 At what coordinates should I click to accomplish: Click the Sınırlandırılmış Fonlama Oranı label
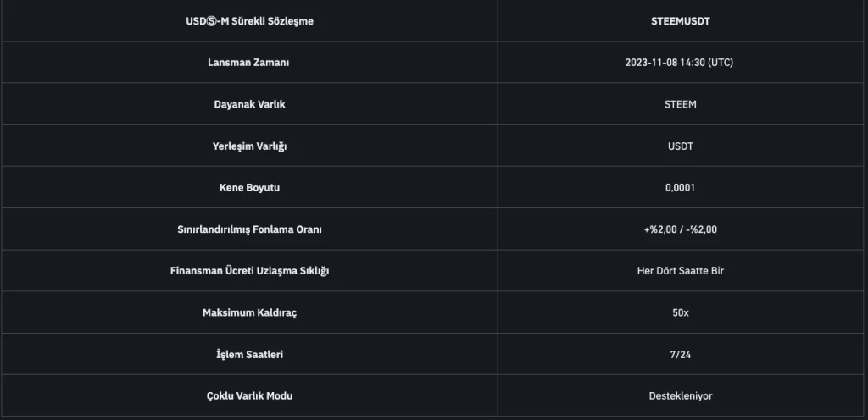[249, 229]
